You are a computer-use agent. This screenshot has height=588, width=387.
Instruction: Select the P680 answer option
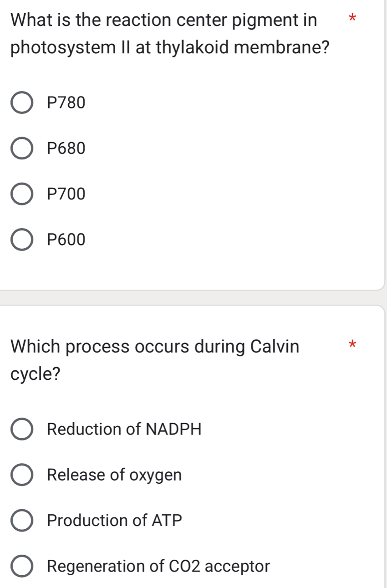21,148
